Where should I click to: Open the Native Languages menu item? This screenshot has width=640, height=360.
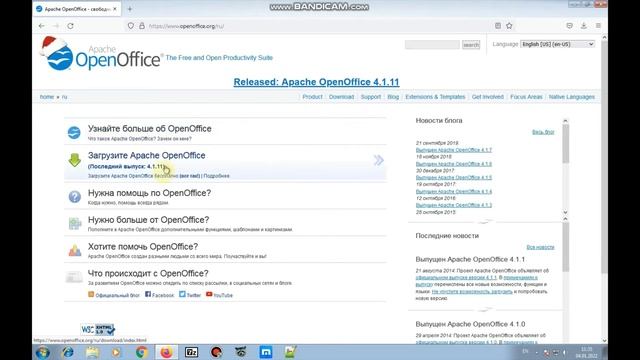pyautogui.click(x=571, y=97)
